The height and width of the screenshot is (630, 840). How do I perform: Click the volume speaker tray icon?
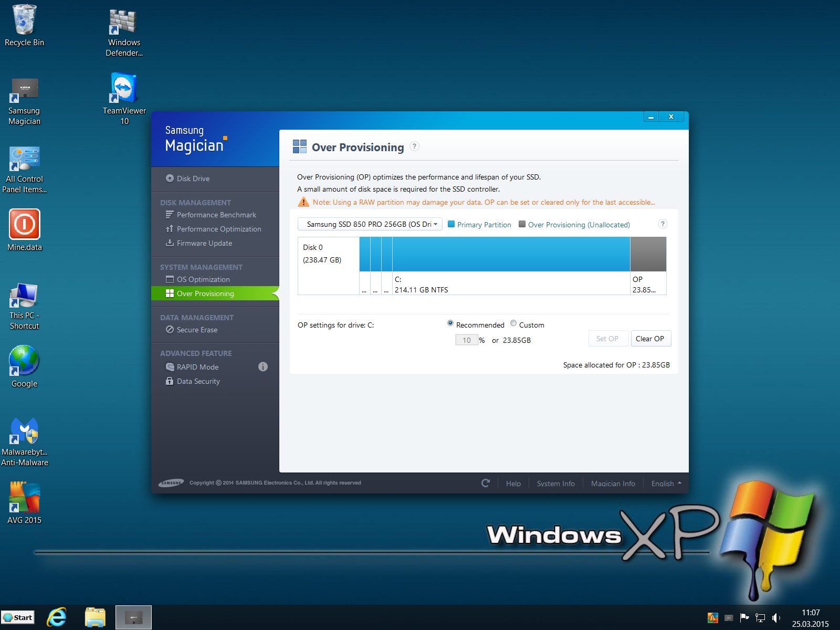(776, 617)
